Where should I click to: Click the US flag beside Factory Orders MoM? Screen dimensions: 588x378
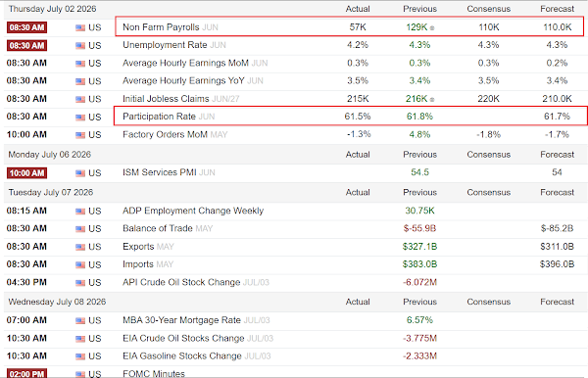click(x=80, y=135)
